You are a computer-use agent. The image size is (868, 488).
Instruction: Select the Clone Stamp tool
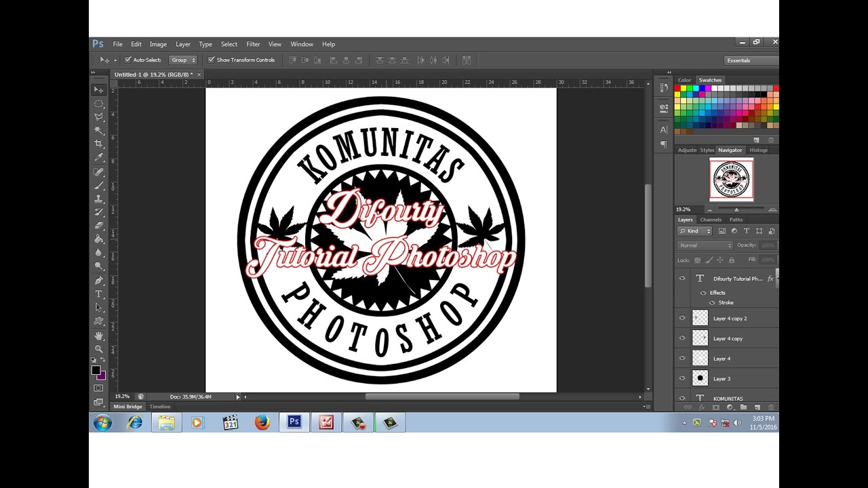point(99,199)
